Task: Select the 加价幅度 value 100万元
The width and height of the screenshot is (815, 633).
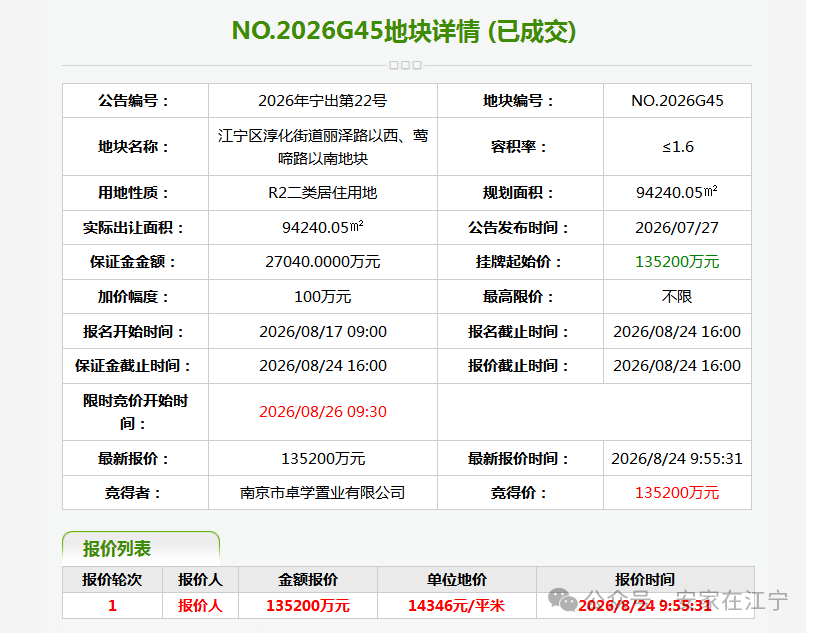Action: click(x=323, y=297)
